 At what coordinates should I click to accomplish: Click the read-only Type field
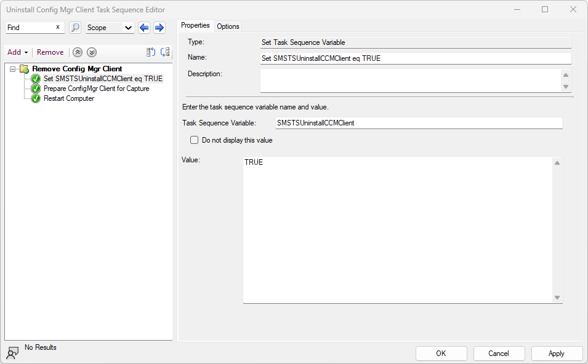click(416, 42)
